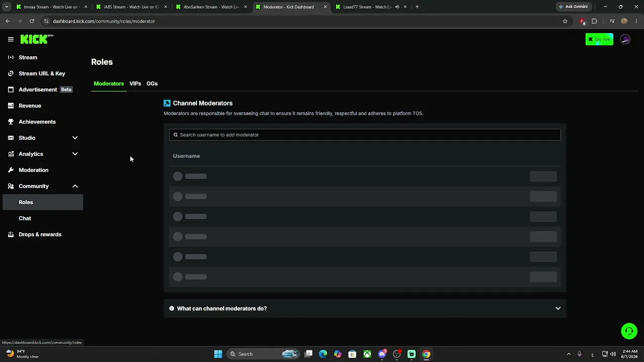Viewport: 644px width, 362px height.
Task: Open the Advertisement Beta page
Action: point(43,89)
